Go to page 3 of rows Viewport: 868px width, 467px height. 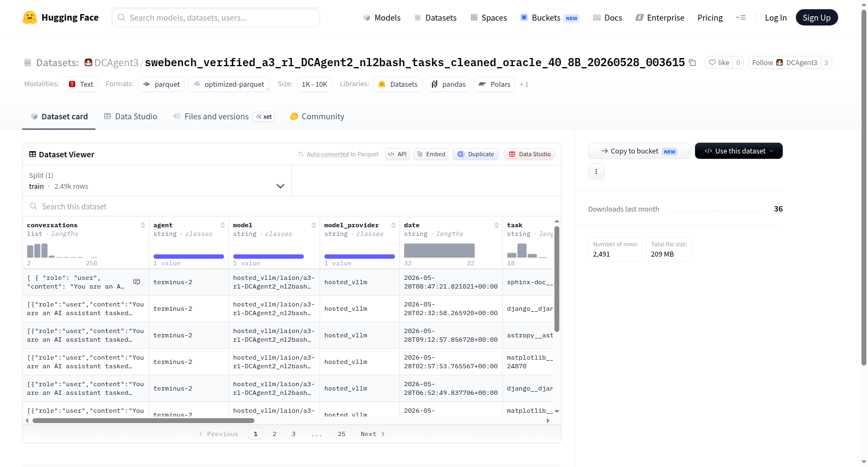(293, 434)
